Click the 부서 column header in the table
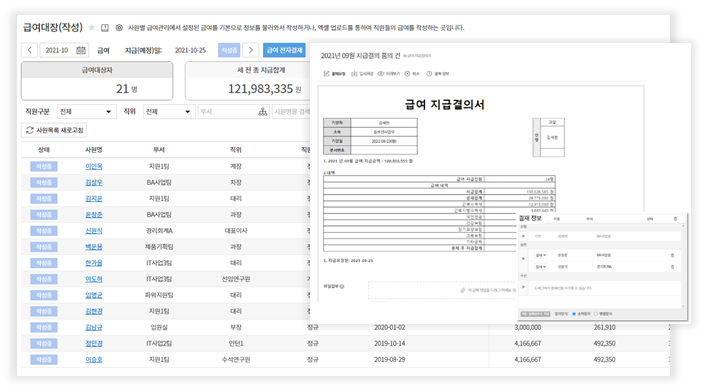 [159, 150]
